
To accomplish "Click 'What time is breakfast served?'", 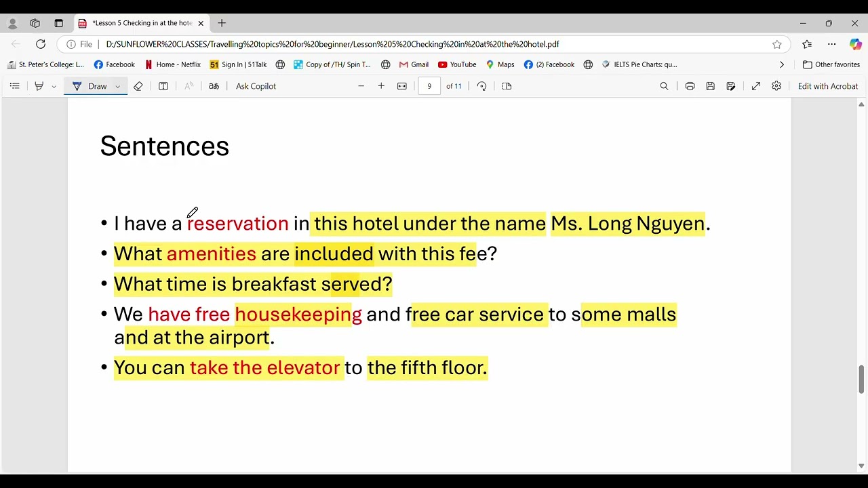I will [253, 284].
